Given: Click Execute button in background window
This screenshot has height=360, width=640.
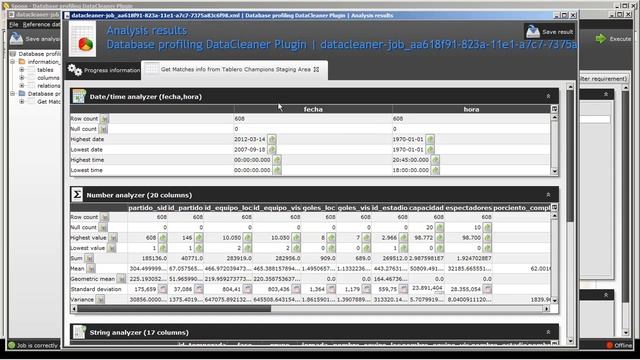Looking at the screenshot, I should (613, 39).
